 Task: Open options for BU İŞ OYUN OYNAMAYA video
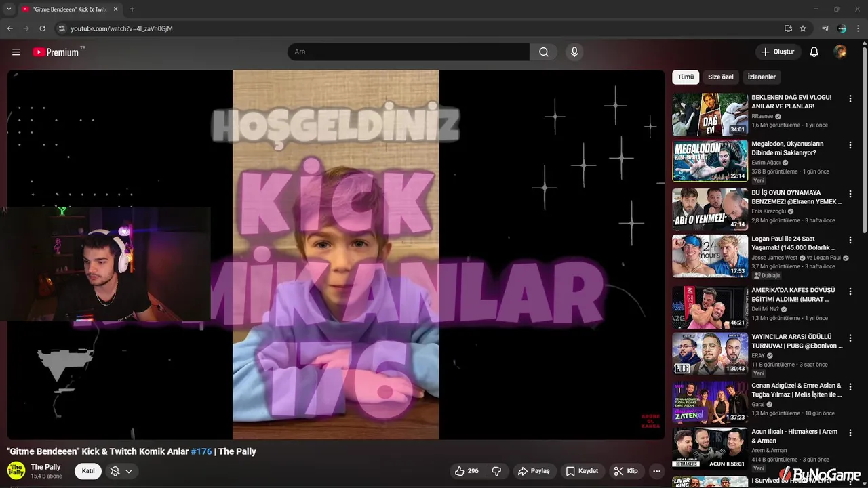(850, 194)
